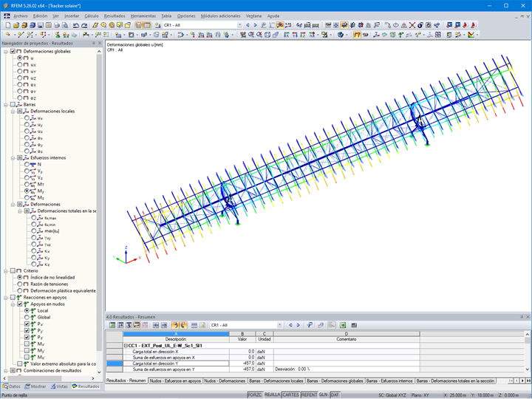Click the PDF export icon in top toolbar
532x399 pixels.
pos(465,25)
